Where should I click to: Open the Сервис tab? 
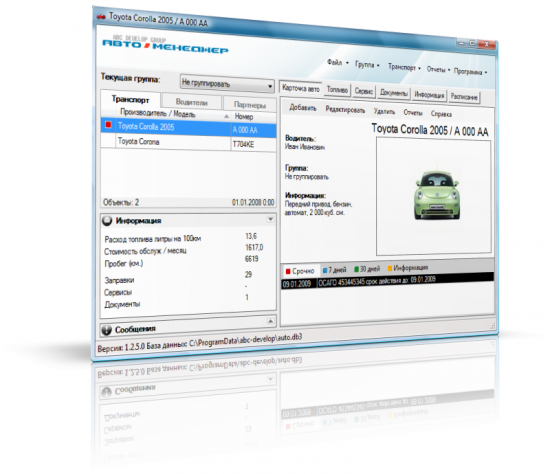363,91
